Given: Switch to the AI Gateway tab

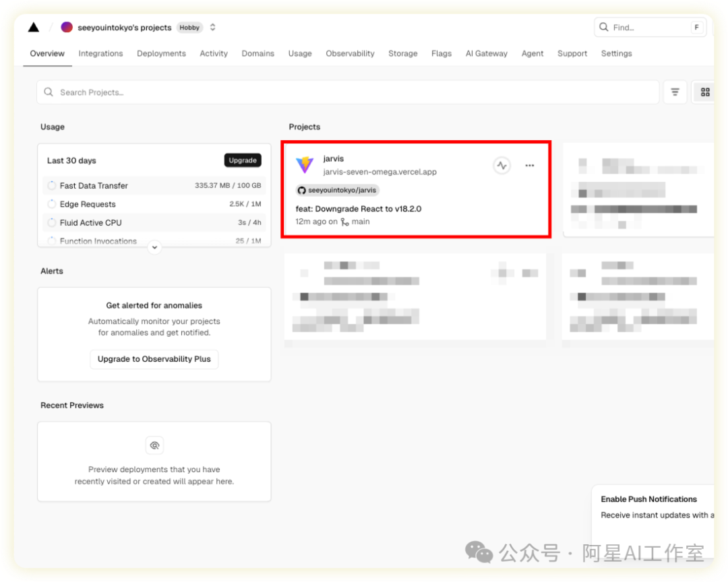Looking at the screenshot, I should point(487,53).
